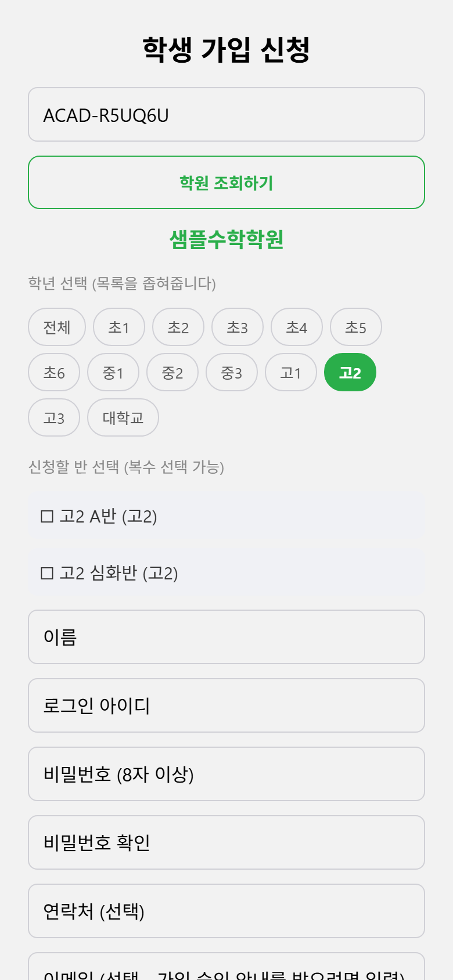Choose the 중3 grade chip
The width and height of the screenshot is (453, 980).
tap(232, 372)
